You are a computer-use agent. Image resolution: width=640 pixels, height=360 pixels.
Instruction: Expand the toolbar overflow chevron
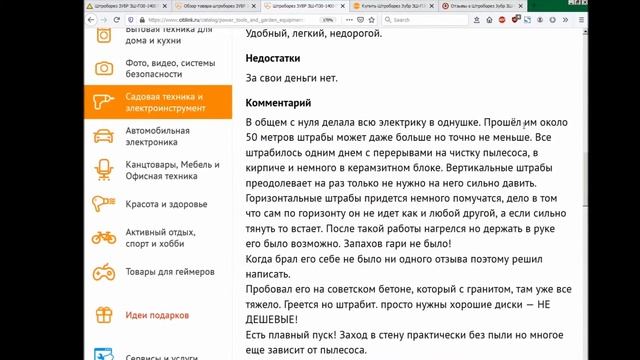(565, 20)
